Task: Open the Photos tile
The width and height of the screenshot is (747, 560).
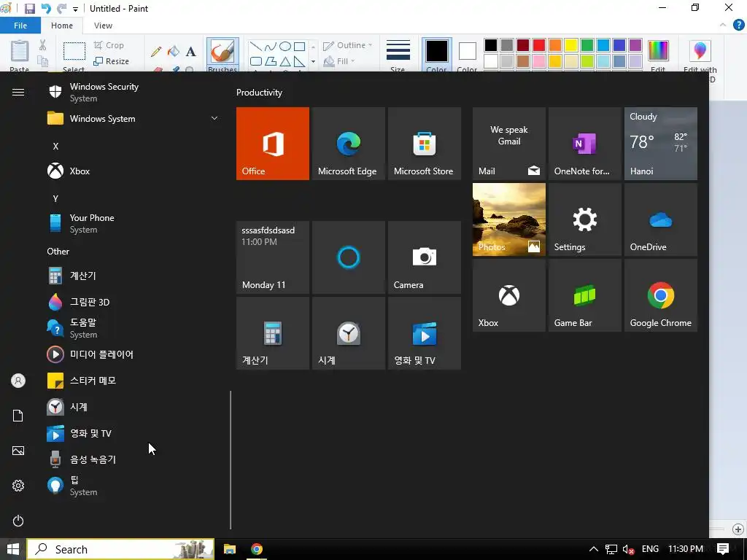Action: (x=508, y=219)
